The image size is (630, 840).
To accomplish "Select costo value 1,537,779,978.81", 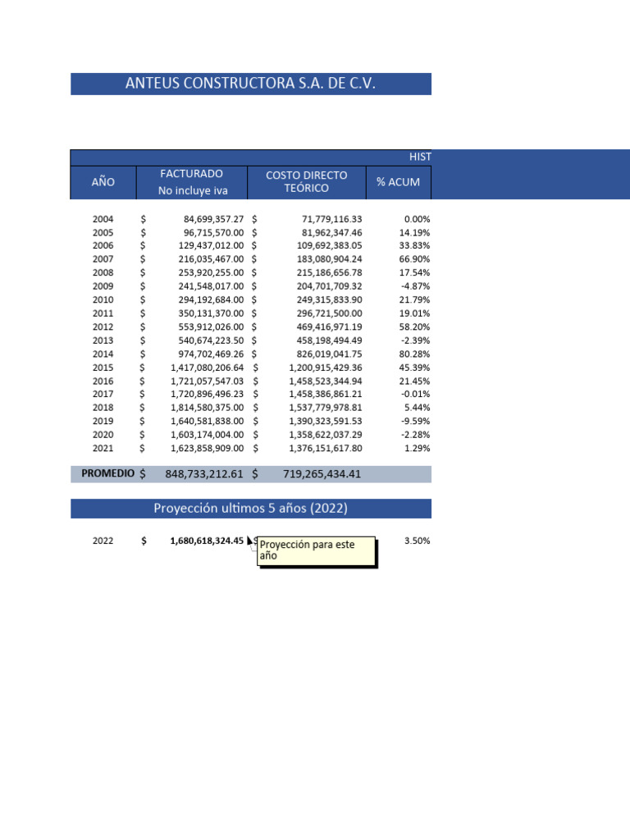I will (x=326, y=408).
